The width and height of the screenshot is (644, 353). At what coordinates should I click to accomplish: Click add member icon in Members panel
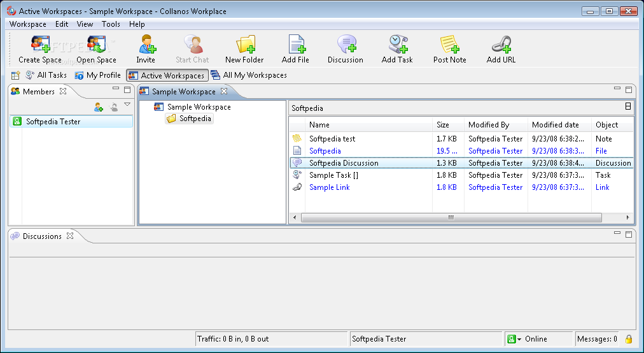[99, 108]
